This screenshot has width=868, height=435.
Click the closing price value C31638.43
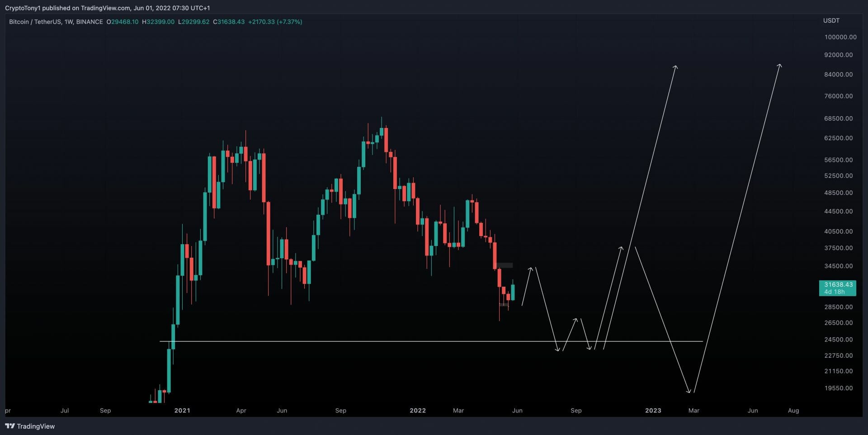(x=229, y=22)
